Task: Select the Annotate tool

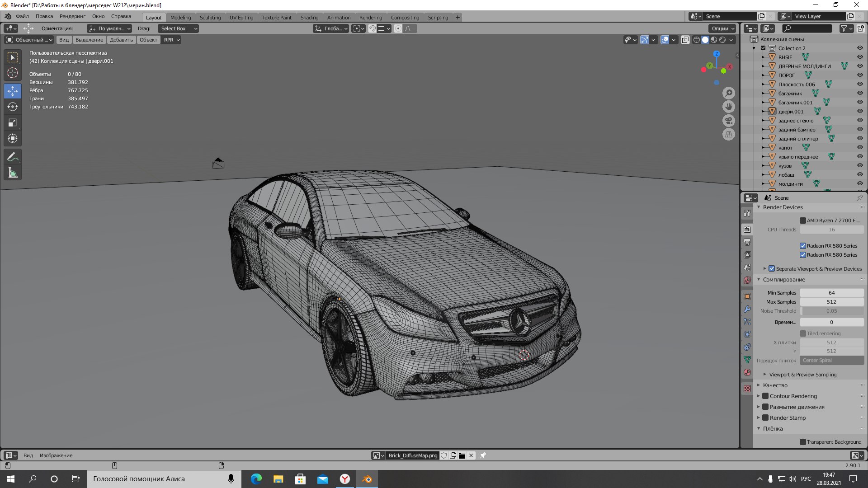Action: tap(13, 157)
